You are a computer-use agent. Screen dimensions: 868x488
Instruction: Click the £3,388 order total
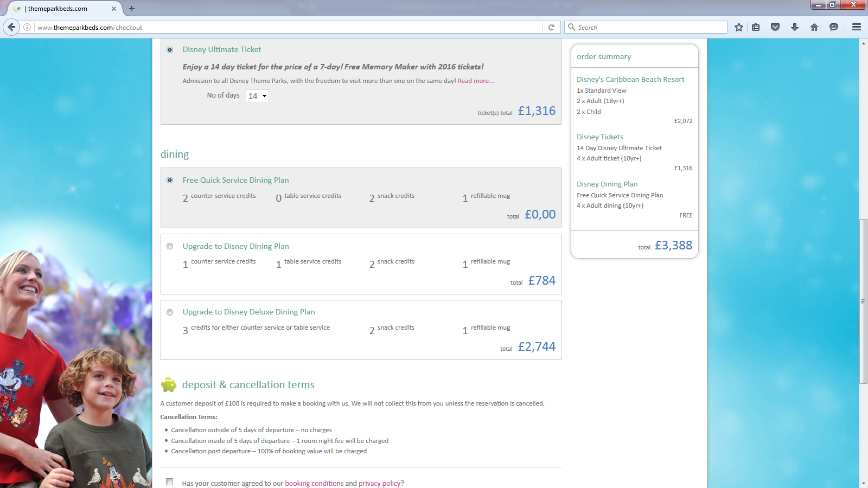673,245
